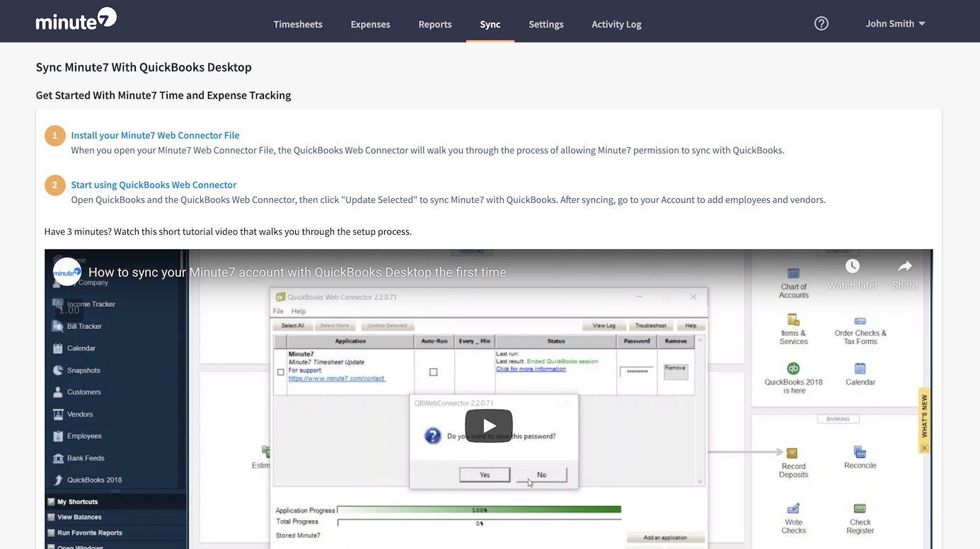Switch to the Reports tab

click(x=434, y=24)
